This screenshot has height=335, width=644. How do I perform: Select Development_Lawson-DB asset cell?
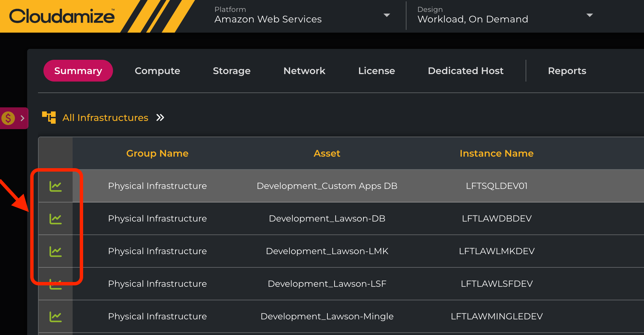click(327, 218)
